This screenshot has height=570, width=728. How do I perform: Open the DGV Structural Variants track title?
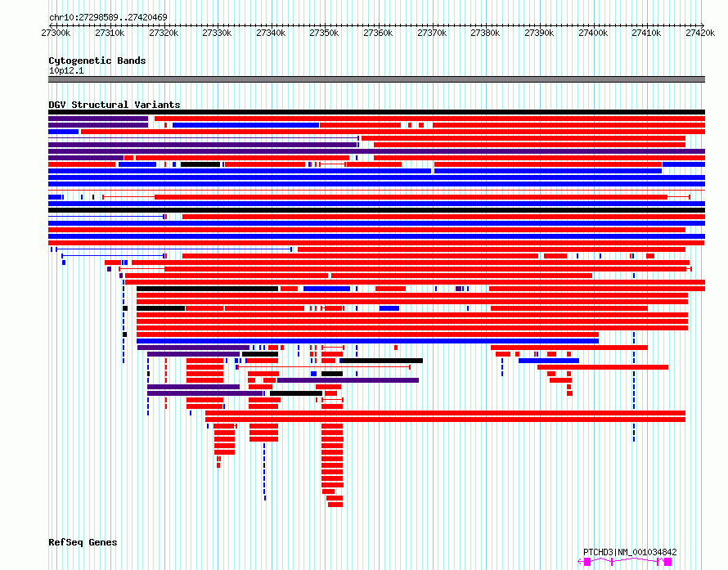pyautogui.click(x=115, y=105)
